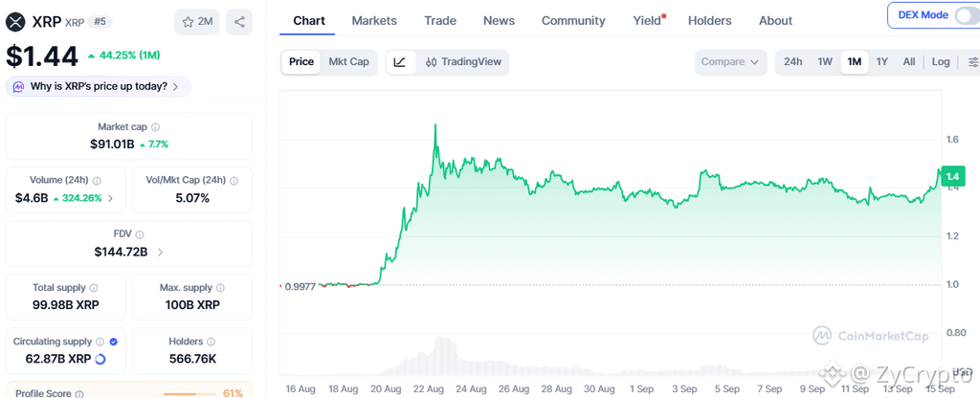This screenshot has height=398, width=980.
Task: Click Why is XRP's price up today
Action: click(99, 87)
